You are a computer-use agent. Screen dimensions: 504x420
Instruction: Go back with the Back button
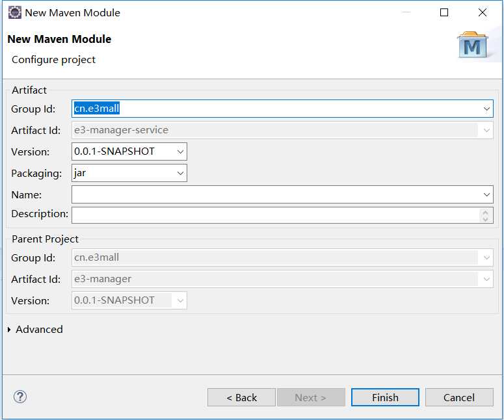tap(241, 397)
